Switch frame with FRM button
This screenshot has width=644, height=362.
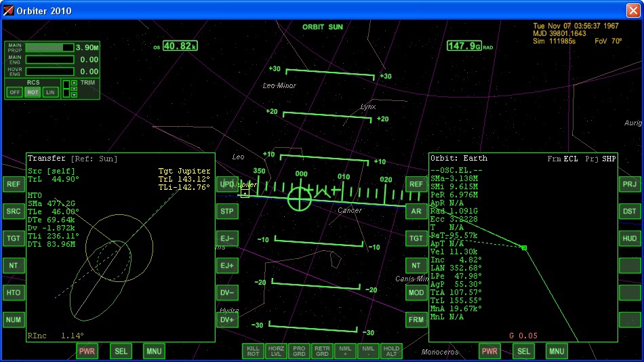click(x=416, y=320)
